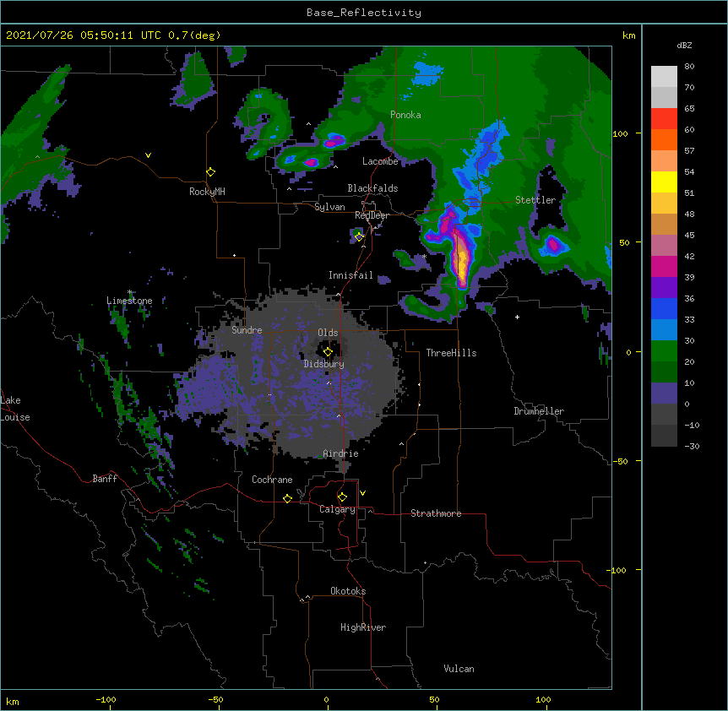
Task: Click the white plus marker north of Sundre
Action: pos(235,255)
